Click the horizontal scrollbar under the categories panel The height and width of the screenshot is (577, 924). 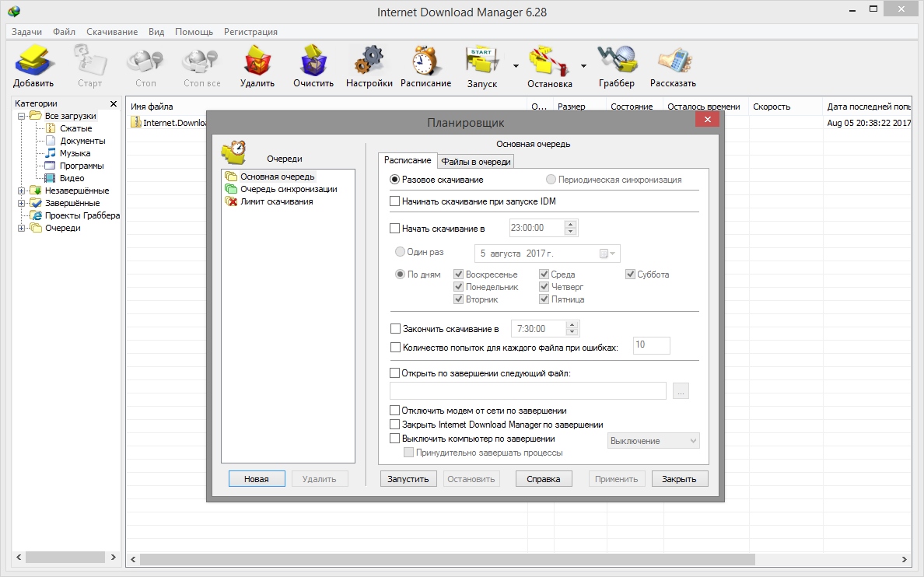click(65, 557)
